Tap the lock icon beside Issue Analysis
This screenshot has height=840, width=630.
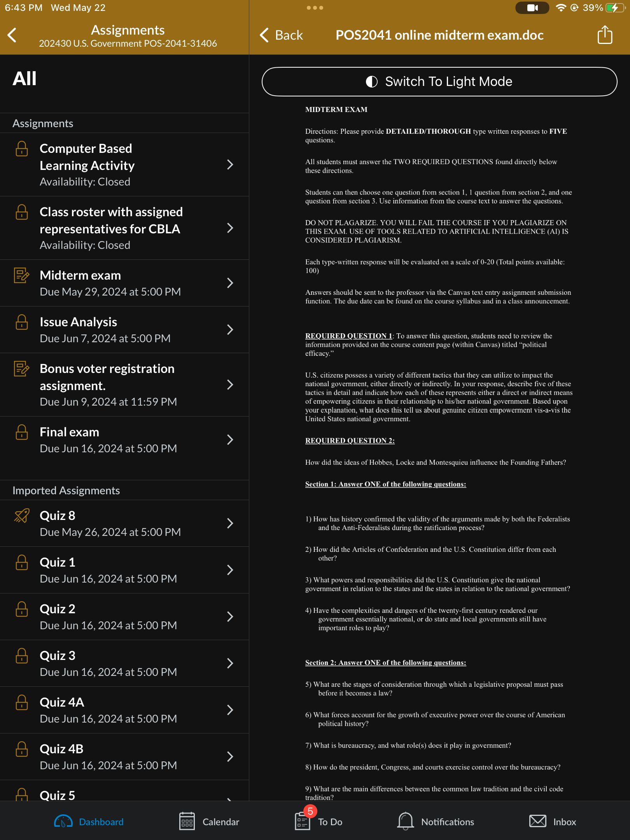pos(22,322)
